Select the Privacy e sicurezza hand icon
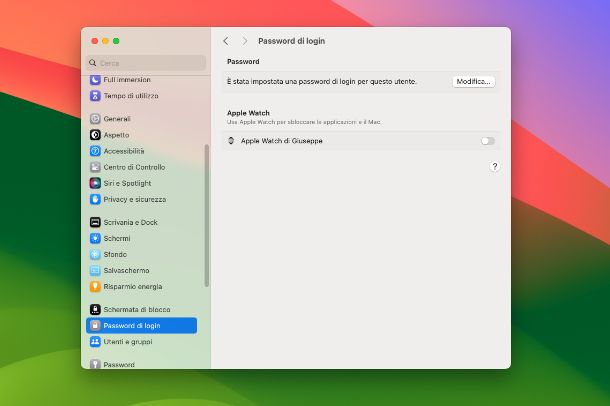 [95, 199]
